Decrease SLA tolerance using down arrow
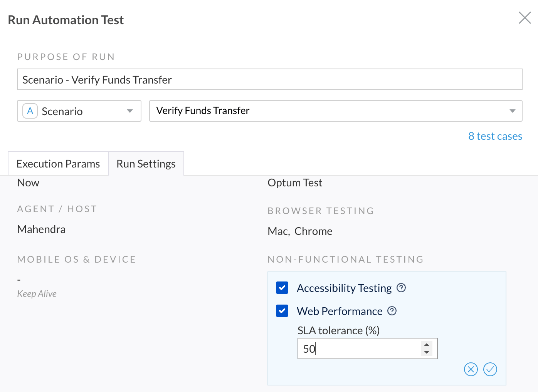 (x=427, y=352)
